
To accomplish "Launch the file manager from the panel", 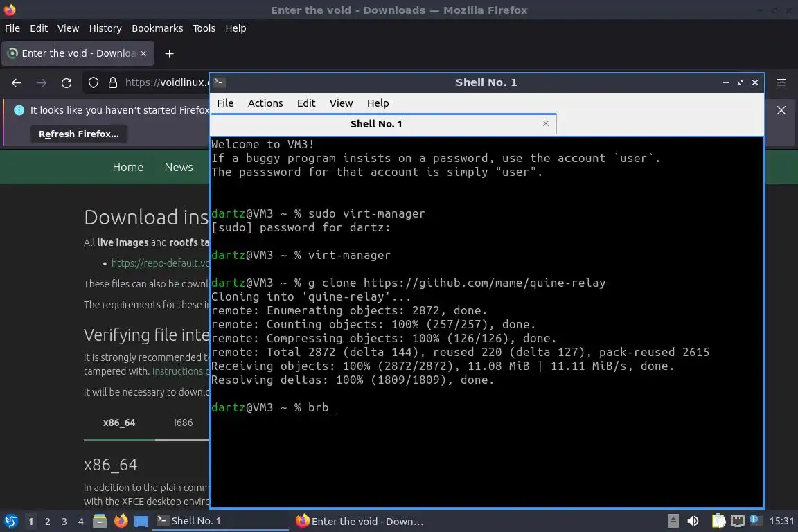I will tap(100, 521).
